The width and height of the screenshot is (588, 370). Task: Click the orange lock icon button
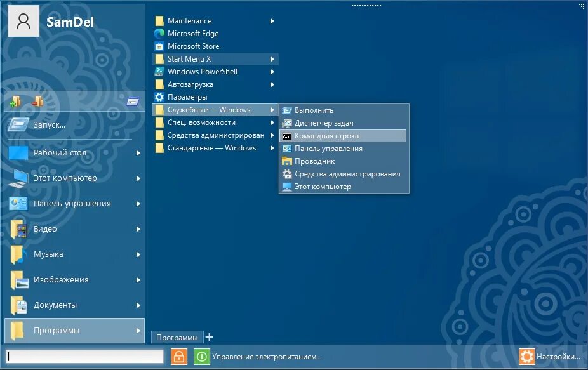point(179,357)
